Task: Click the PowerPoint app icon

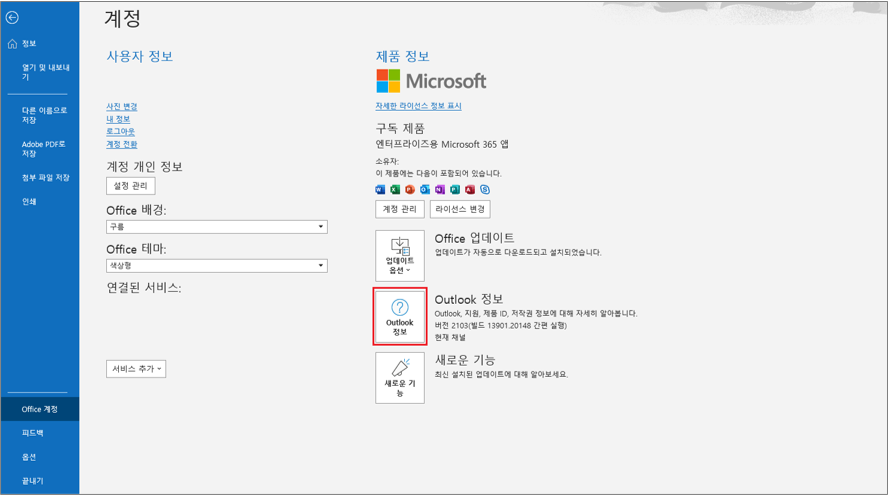Action: tap(410, 189)
